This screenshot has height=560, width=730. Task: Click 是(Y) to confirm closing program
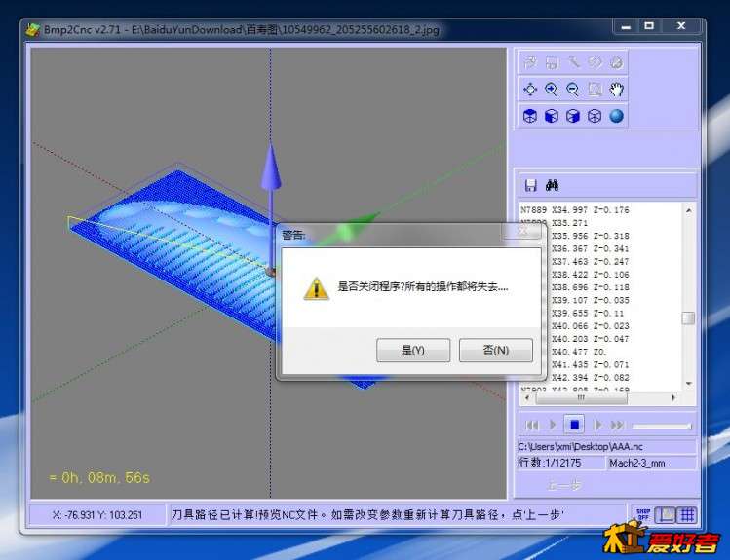[413, 351]
